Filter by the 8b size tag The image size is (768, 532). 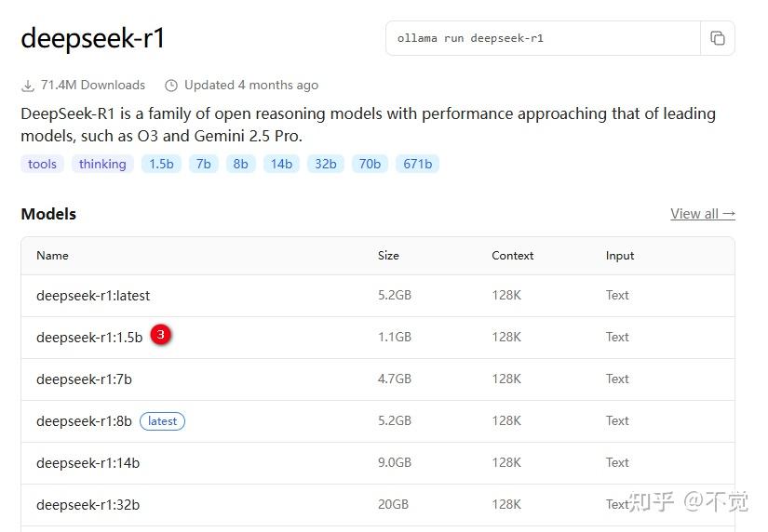(241, 165)
